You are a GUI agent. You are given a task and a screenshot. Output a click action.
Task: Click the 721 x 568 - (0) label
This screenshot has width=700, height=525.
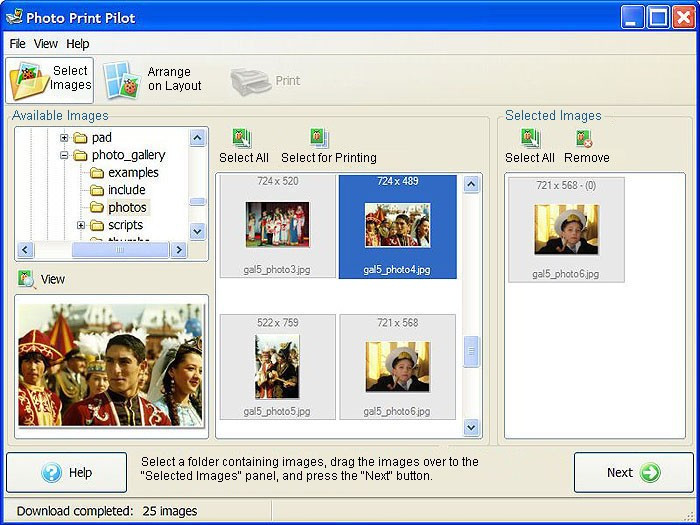tap(566, 185)
